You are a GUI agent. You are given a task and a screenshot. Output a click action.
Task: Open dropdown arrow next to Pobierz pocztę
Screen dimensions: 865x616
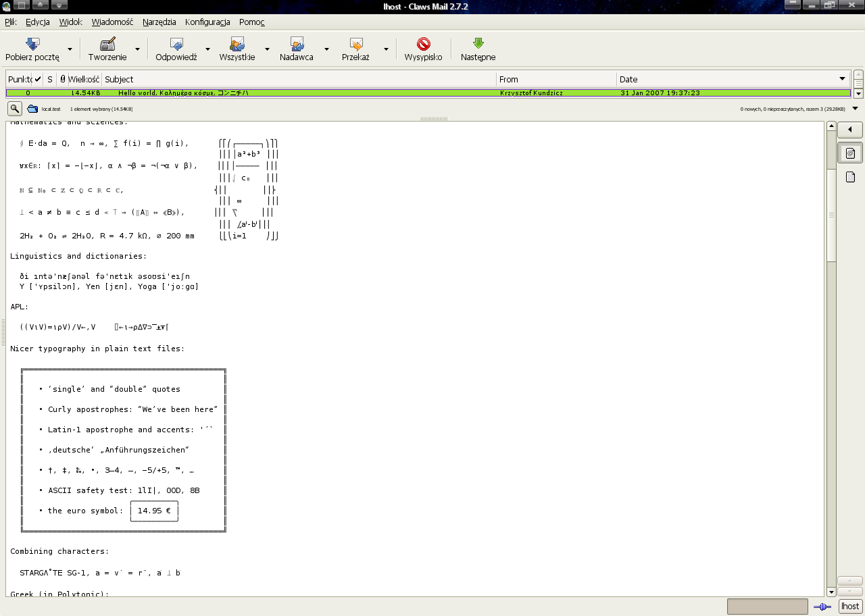tap(70, 49)
